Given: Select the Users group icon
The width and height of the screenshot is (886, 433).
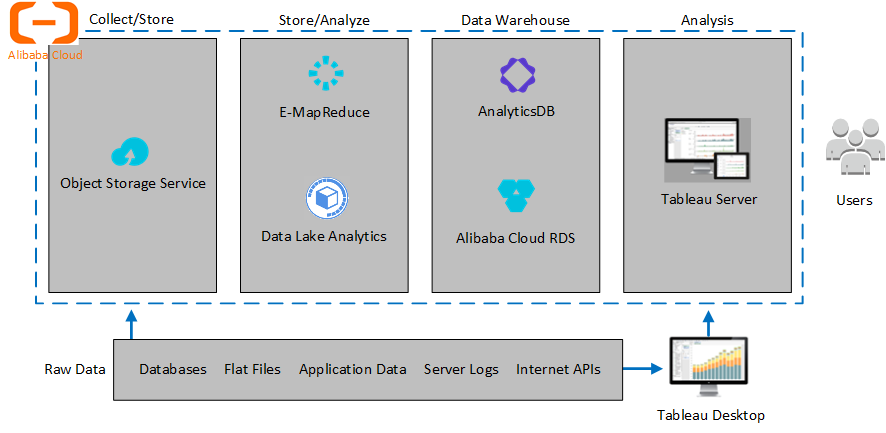Looking at the screenshot, I should coord(853,146).
